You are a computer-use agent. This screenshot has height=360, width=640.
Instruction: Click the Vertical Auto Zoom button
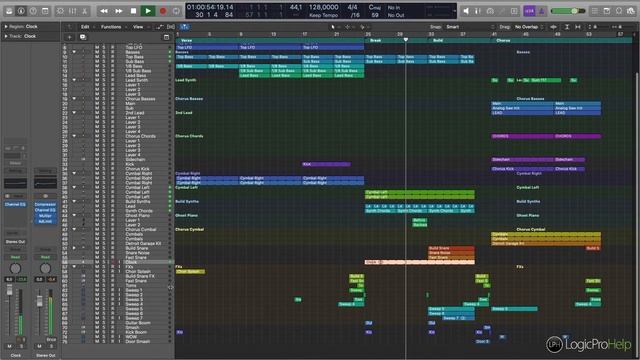[x=567, y=27]
